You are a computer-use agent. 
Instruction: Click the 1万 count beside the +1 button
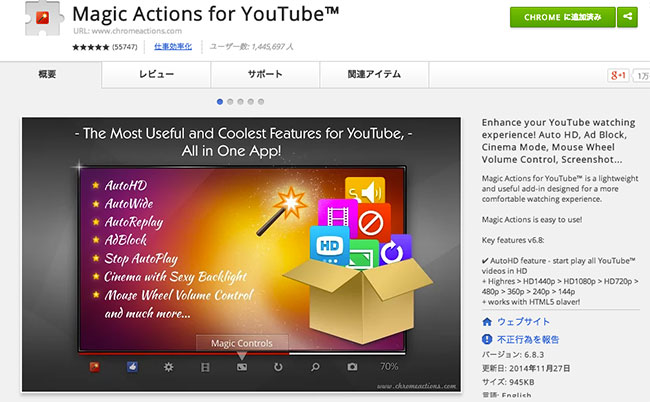click(x=642, y=75)
